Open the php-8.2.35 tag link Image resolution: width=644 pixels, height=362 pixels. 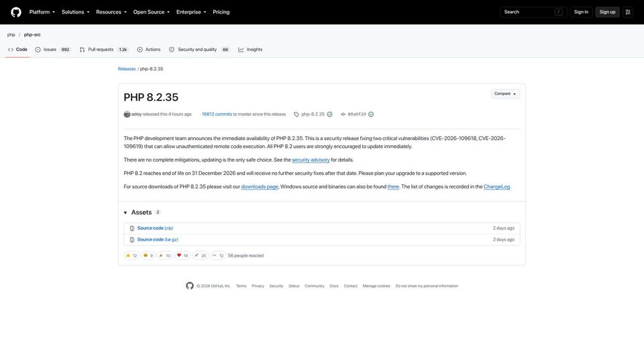point(313,114)
